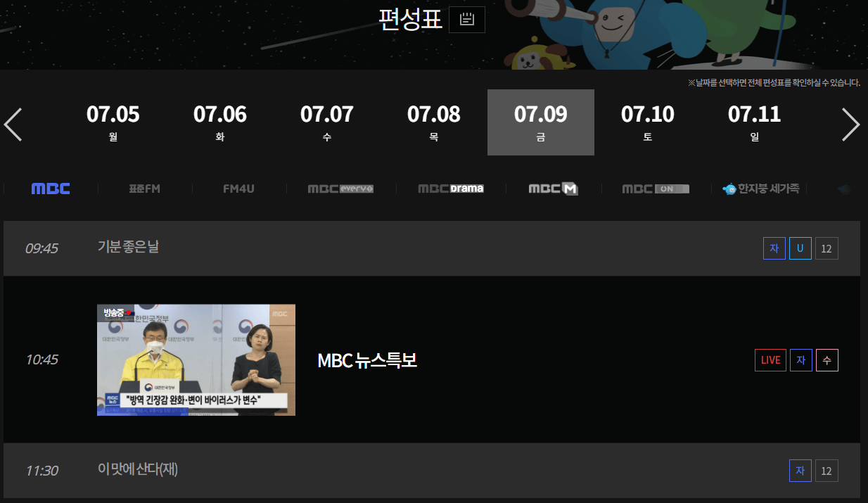Select the 07.05 Monday date tab

tap(113, 122)
